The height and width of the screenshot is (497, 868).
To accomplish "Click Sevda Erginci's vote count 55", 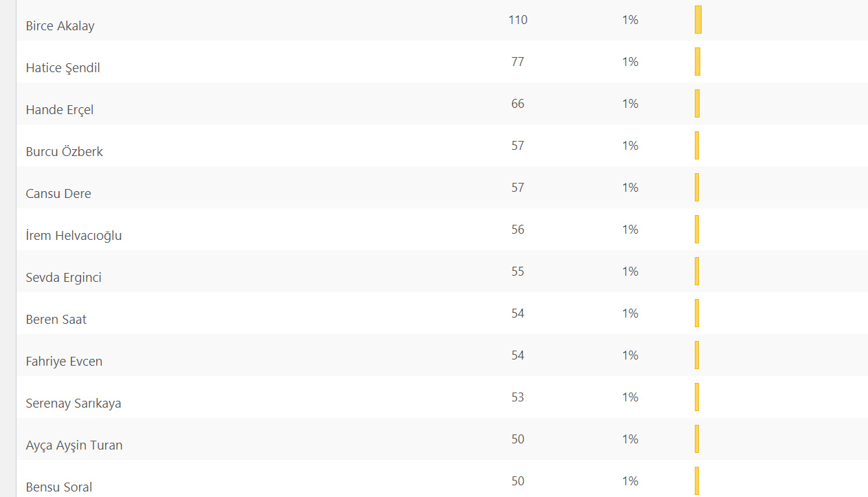I will pyautogui.click(x=518, y=272).
